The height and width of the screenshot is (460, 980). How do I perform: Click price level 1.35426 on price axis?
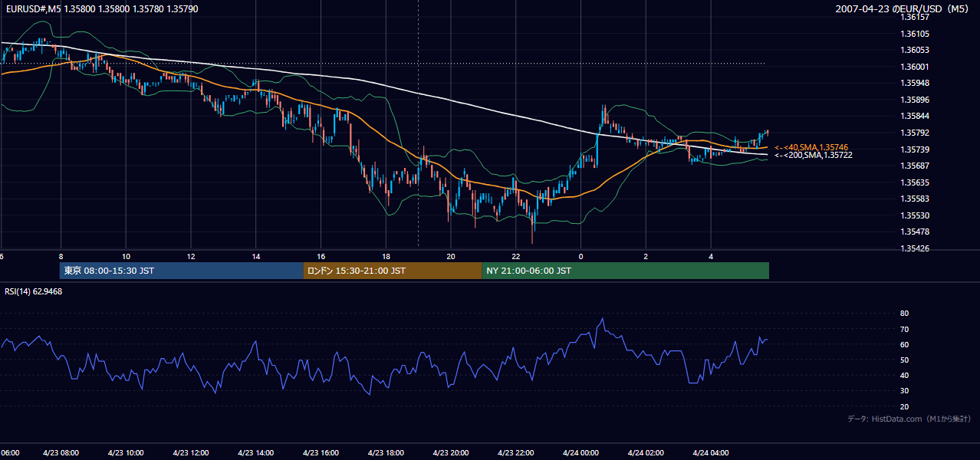(x=915, y=249)
